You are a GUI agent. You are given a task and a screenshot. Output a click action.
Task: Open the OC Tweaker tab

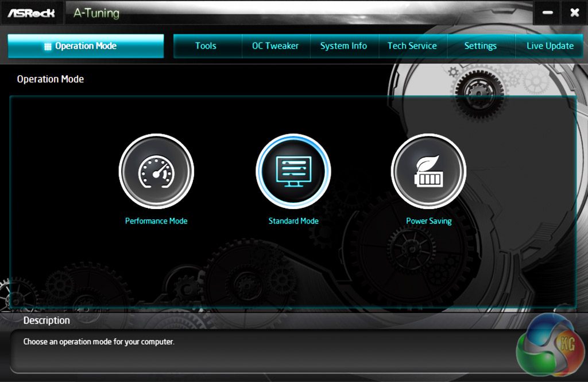pos(275,46)
